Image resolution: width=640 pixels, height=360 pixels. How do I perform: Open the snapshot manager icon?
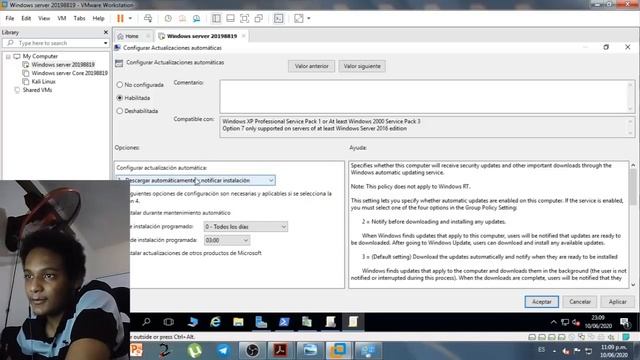pos(196,18)
